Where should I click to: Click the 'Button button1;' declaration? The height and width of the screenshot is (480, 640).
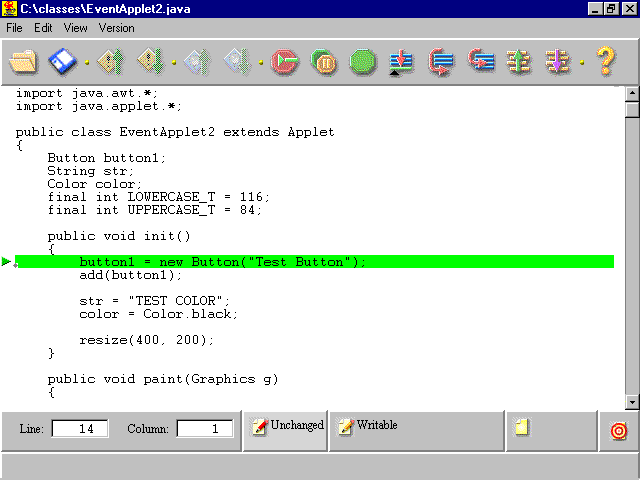click(x=107, y=158)
